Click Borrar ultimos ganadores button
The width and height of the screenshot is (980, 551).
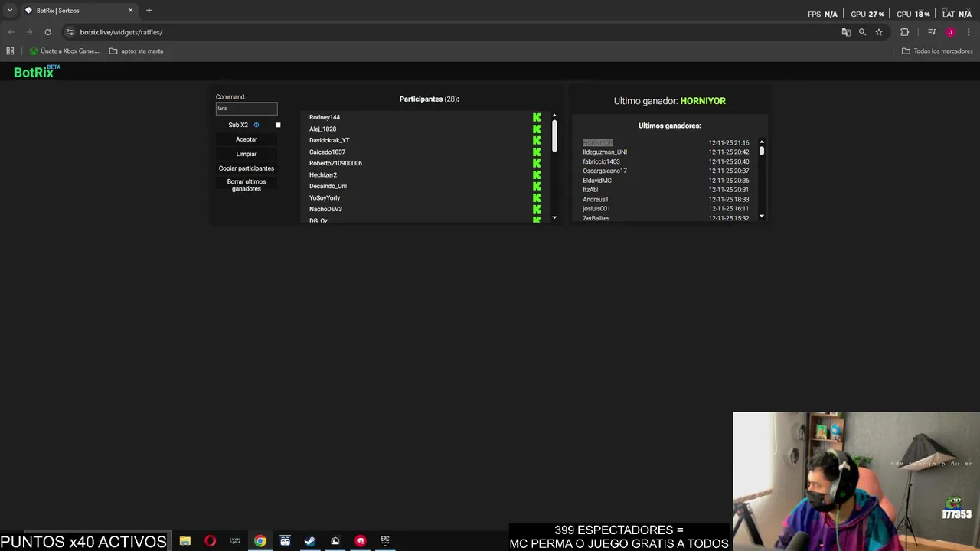coord(247,185)
